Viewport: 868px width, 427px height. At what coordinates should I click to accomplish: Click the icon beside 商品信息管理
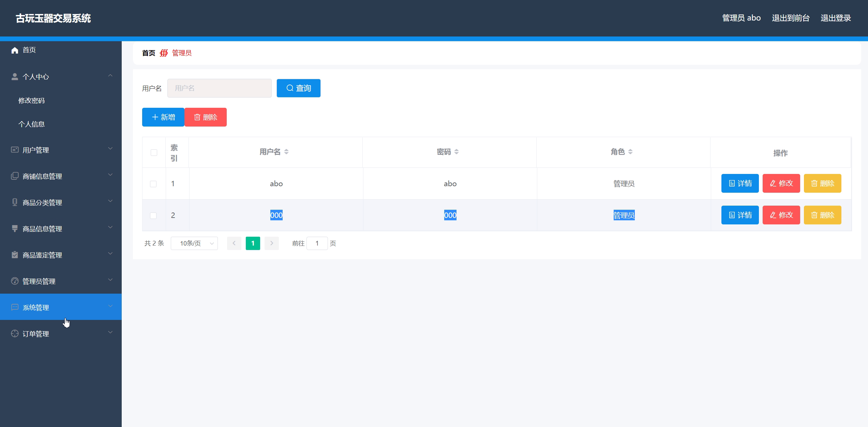click(x=15, y=229)
